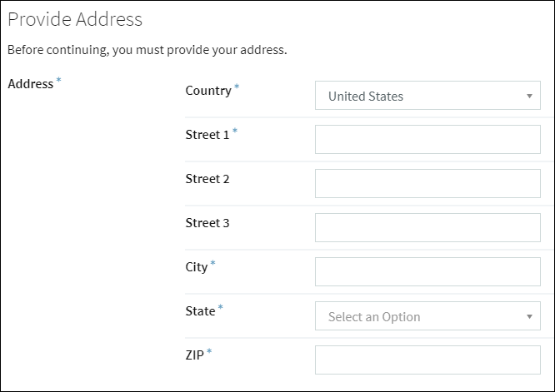The height and width of the screenshot is (392, 555).
Task: Click the State field label
Action: coord(199,311)
